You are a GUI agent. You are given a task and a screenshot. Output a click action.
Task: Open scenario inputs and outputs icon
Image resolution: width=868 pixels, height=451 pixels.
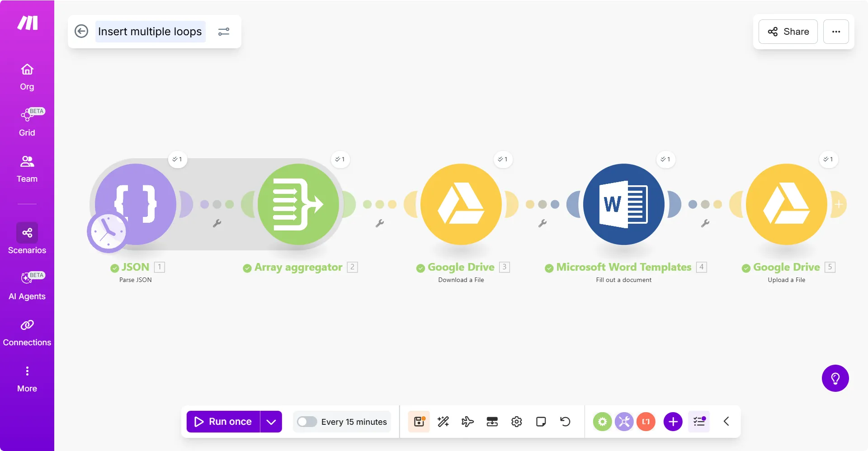pyautogui.click(x=492, y=422)
